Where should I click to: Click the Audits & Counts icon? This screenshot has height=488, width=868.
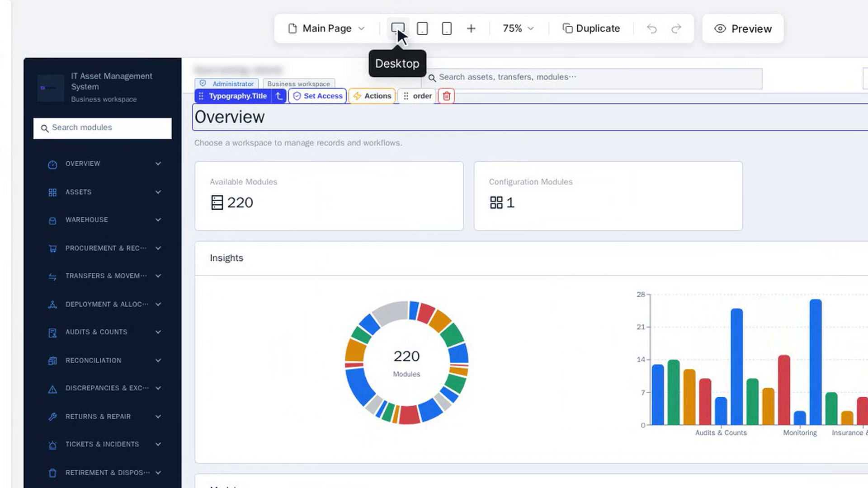pyautogui.click(x=52, y=333)
